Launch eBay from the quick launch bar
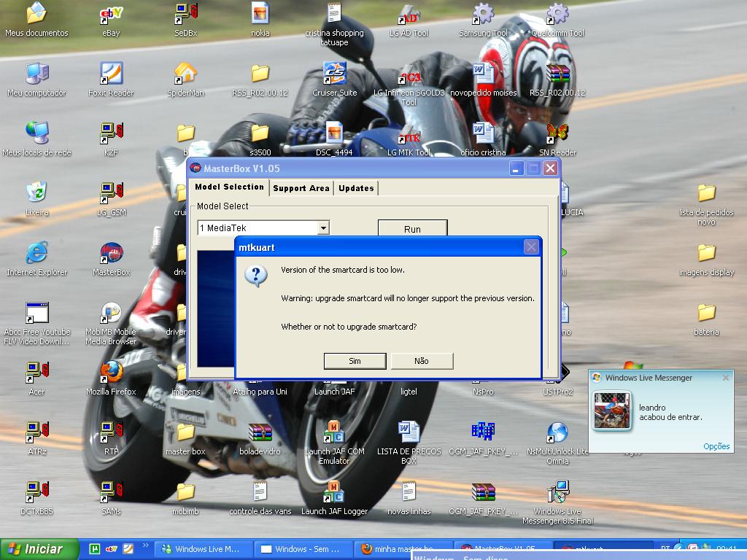 [x=112, y=549]
